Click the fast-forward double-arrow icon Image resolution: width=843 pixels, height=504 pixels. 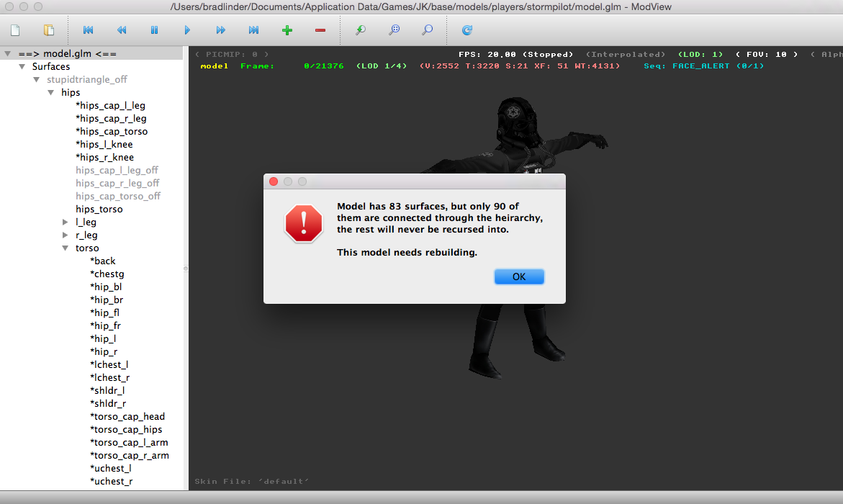click(220, 30)
